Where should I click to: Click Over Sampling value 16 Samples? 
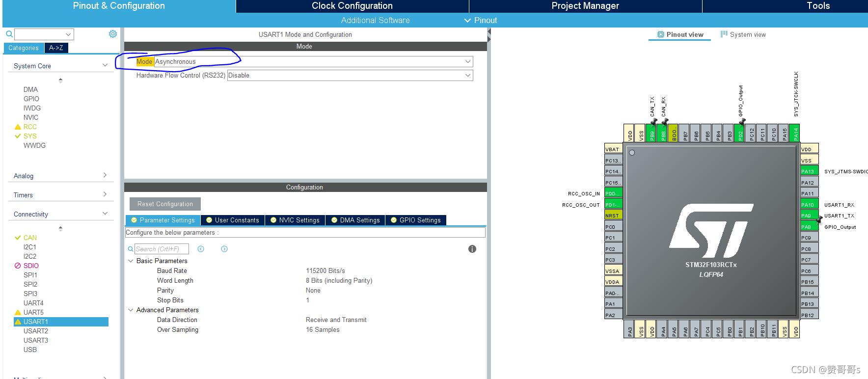click(323, 329)
